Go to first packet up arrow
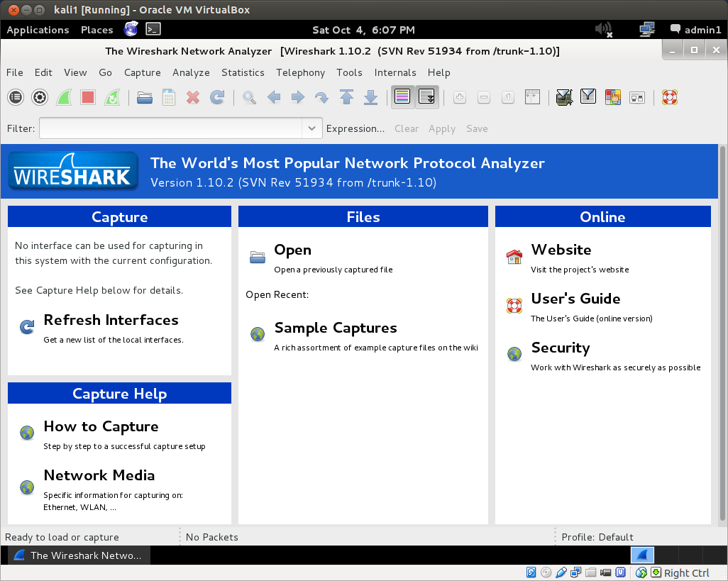728x581 pixels. [346, 97]
